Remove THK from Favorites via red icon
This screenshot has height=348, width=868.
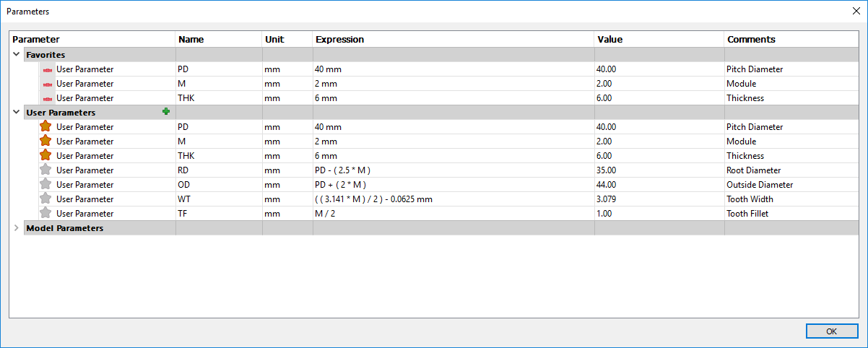click(x=48, y=98)
